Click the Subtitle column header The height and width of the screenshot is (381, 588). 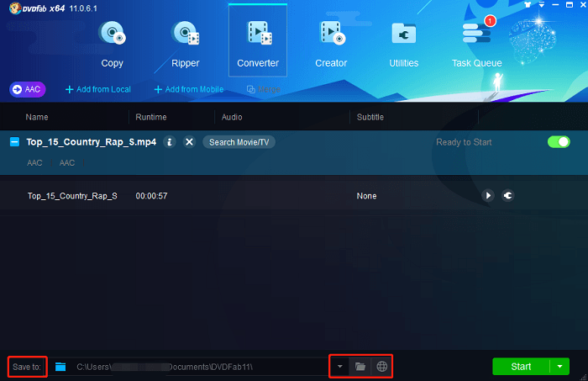pos(370,117)
